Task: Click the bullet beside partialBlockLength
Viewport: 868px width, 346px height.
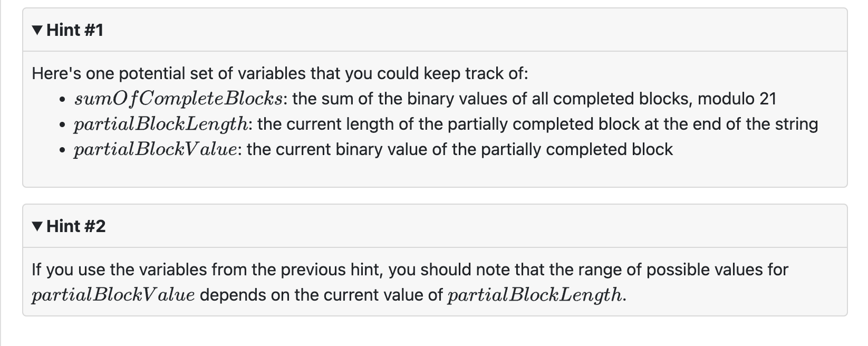Action: click(x=61, y=124)
